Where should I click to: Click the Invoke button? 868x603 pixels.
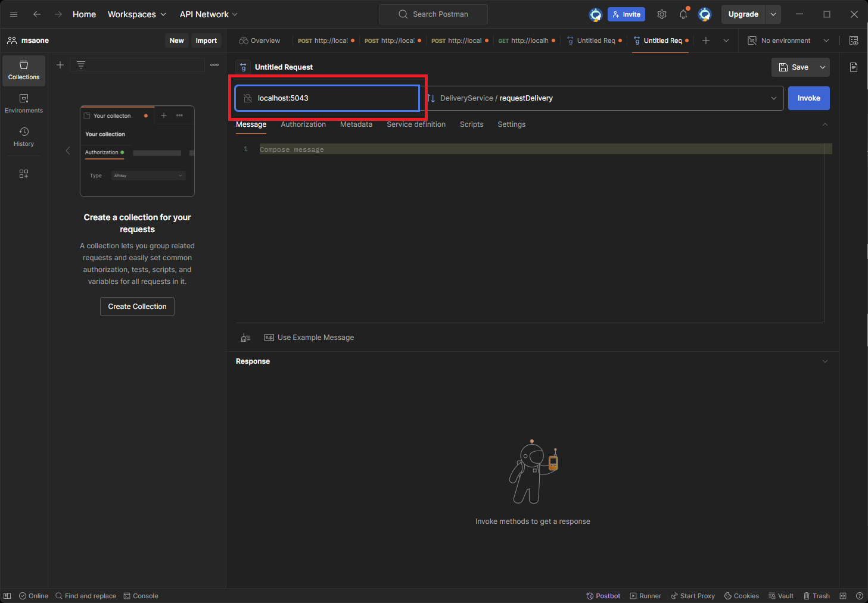point(808,98)
